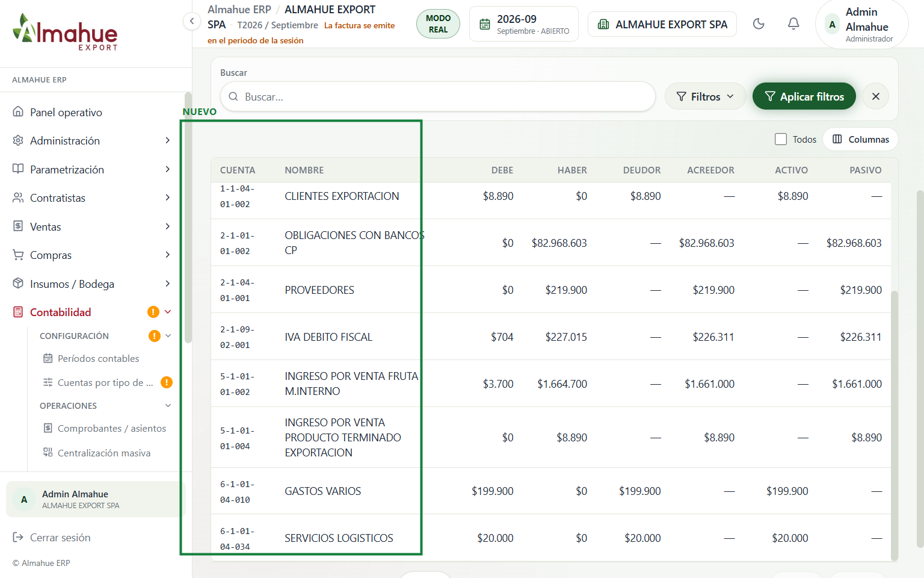Toggle the MODO REAL badge
924x578 pixels.
tap(438, 24)
